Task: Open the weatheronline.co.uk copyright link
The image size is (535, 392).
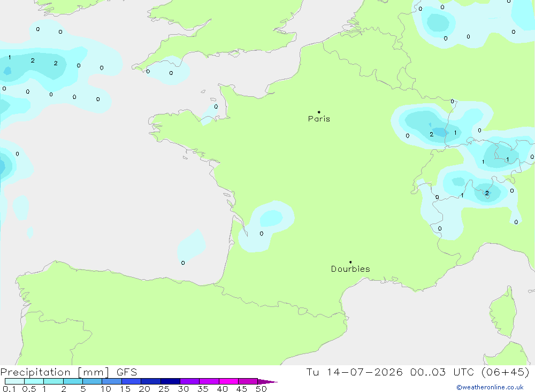Action: tap(490, 387)
